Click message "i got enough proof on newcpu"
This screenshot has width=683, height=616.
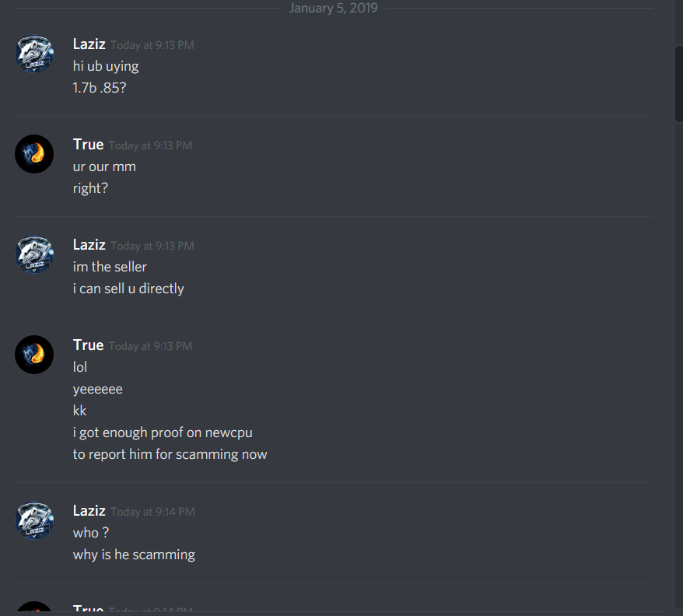[163, 432]
